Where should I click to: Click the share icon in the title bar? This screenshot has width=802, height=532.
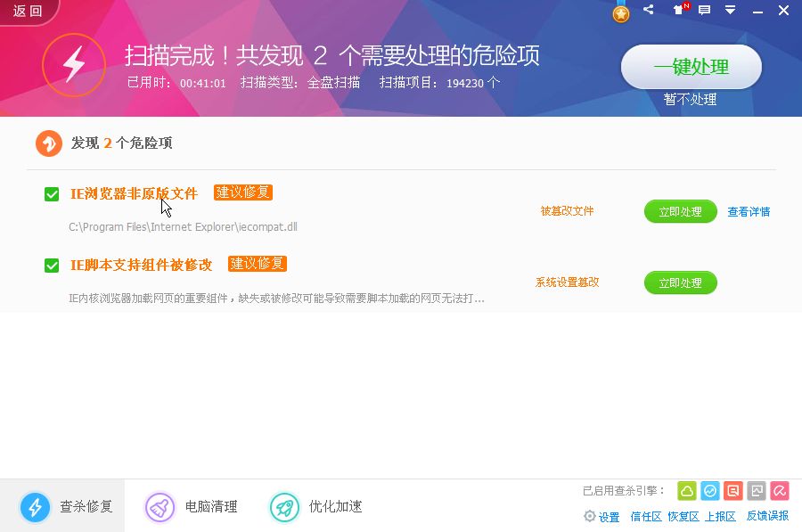[647, 11]
